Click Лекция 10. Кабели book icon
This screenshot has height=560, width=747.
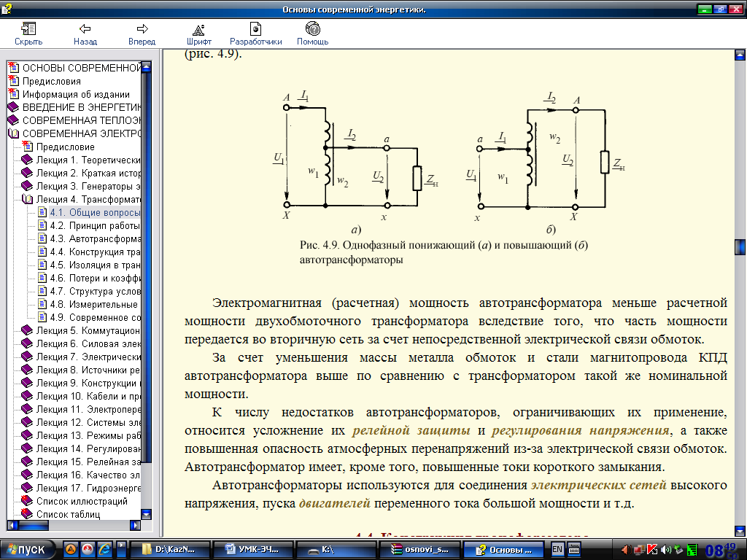(x=27, y=396)
